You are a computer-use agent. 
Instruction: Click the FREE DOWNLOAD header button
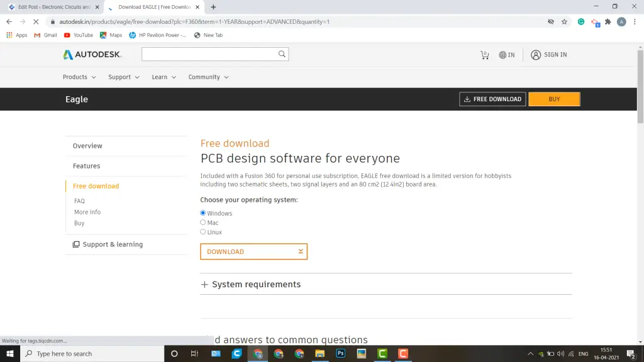pos(492,99)
